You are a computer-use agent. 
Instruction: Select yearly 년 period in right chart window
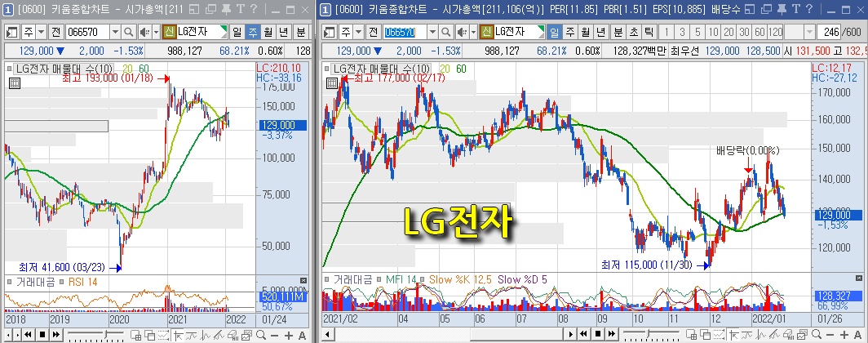coord(602,32)
